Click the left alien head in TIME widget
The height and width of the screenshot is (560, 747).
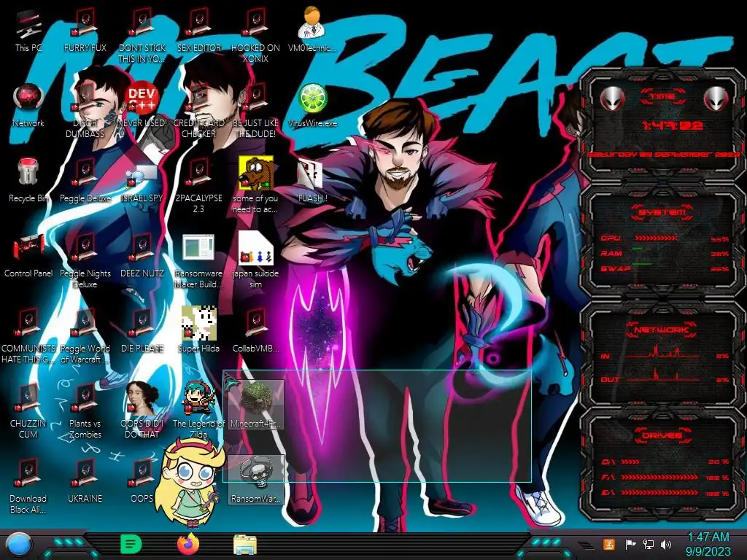pos(612,99)
